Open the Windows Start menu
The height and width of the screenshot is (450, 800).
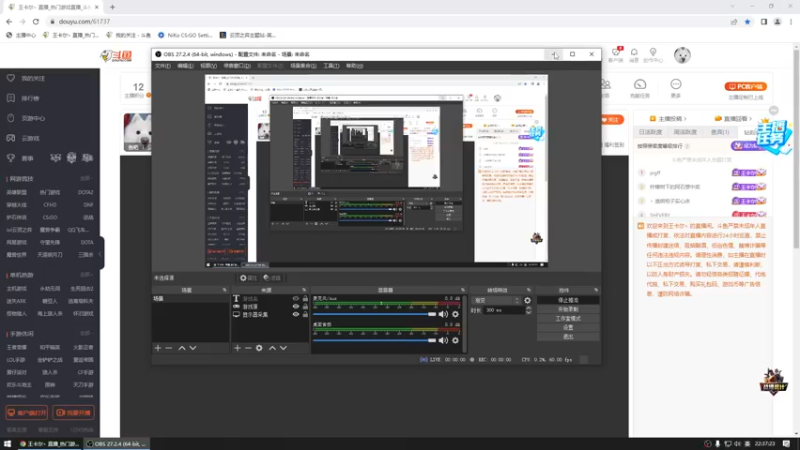tap(7, 444)
